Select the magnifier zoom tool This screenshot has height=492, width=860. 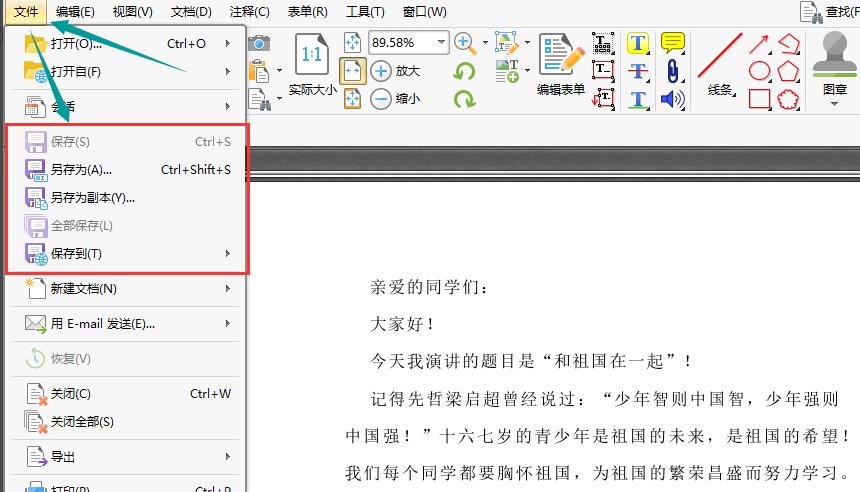click(x=465, y=43)
